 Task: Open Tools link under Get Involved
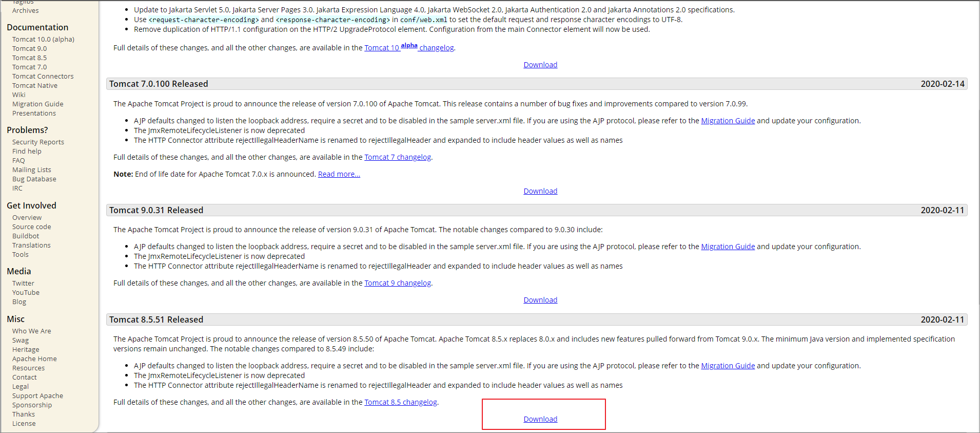point(20,254)
